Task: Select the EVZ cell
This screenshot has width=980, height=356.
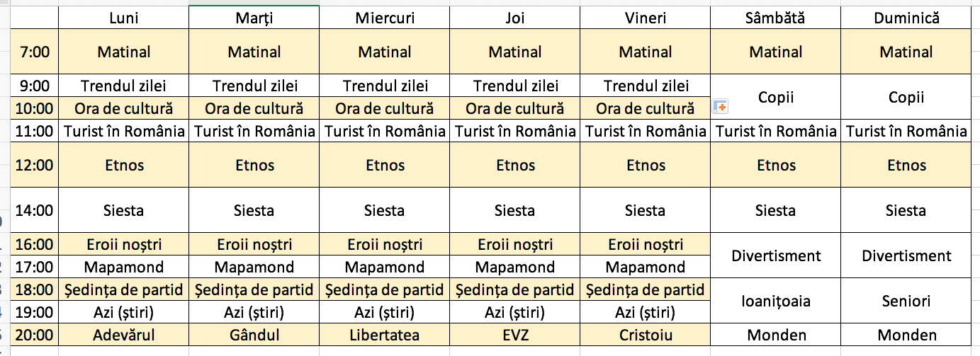Action: 515,335
